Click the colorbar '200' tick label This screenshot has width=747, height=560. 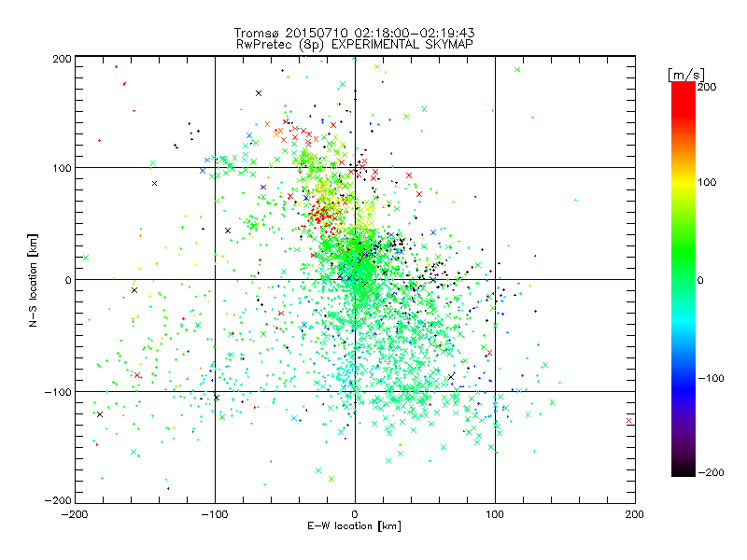(707, 87)
